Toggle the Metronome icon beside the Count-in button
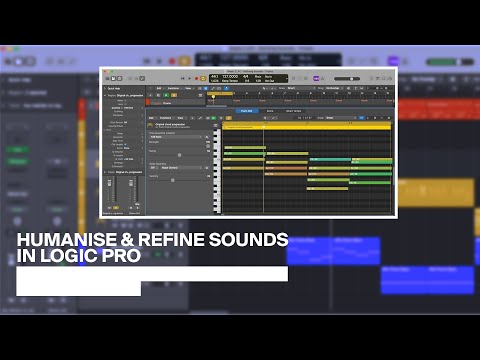 (x=323, y=79)
